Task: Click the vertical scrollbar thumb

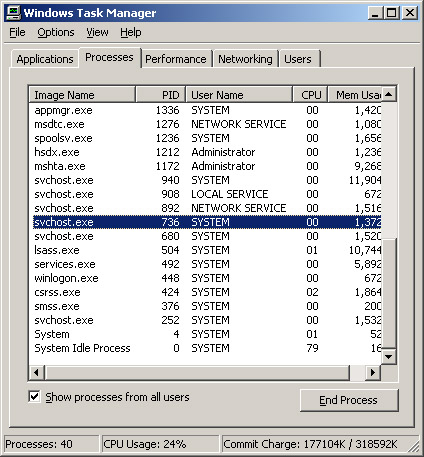Action: pos(389,293)
